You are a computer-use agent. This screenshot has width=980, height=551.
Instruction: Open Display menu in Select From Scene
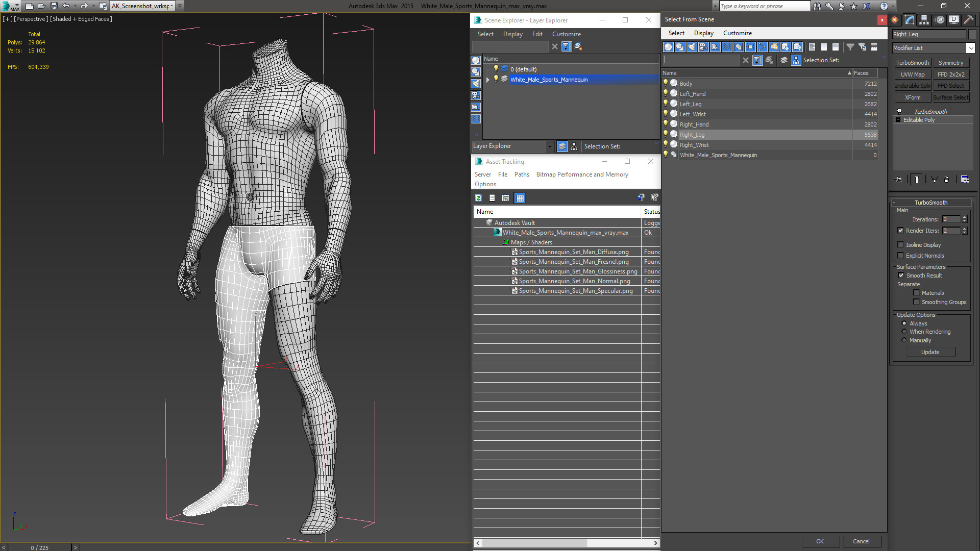click(703, 33)
